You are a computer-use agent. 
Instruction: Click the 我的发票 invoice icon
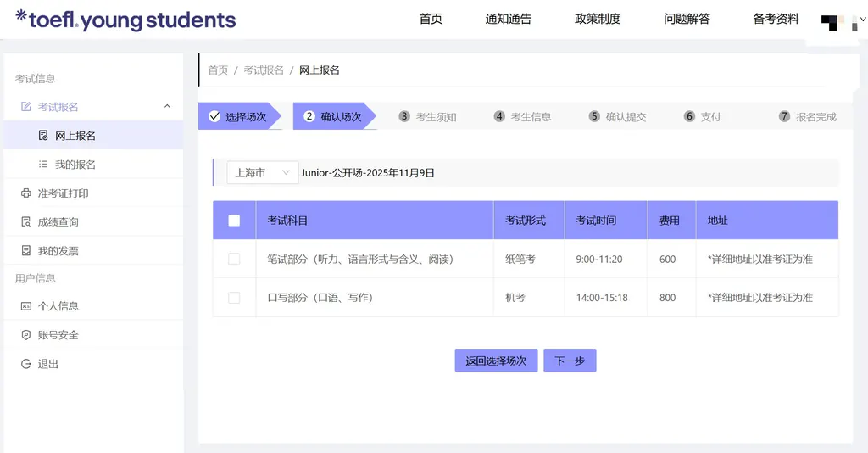coord(25,251)
